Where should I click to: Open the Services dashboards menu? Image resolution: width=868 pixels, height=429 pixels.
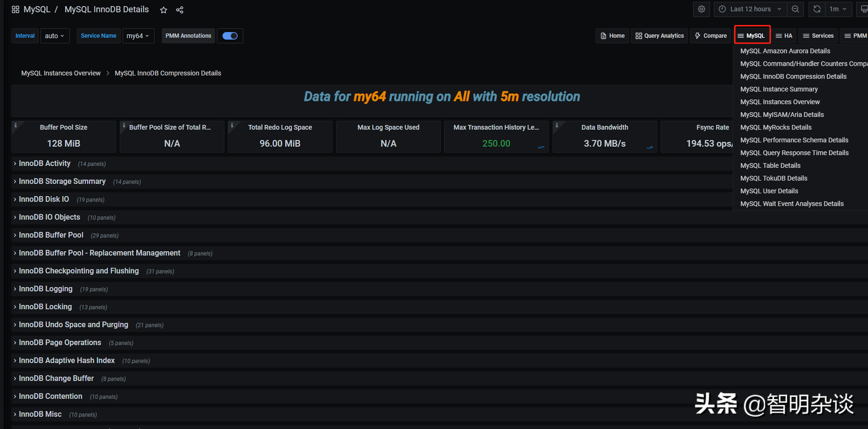[x=818, y=36]
